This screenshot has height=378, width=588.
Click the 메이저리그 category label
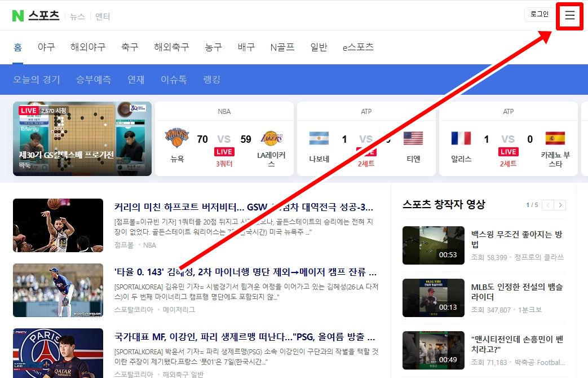[x=179, y=310]
